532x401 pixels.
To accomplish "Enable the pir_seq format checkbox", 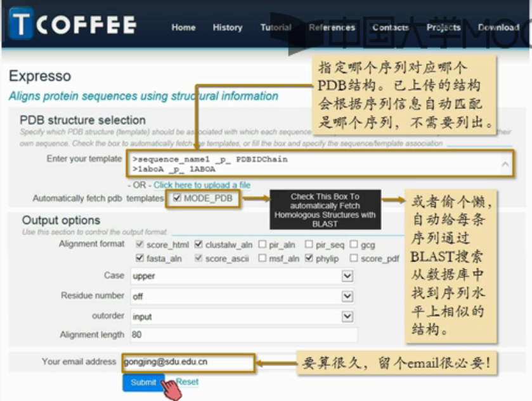I will (308, 244).
